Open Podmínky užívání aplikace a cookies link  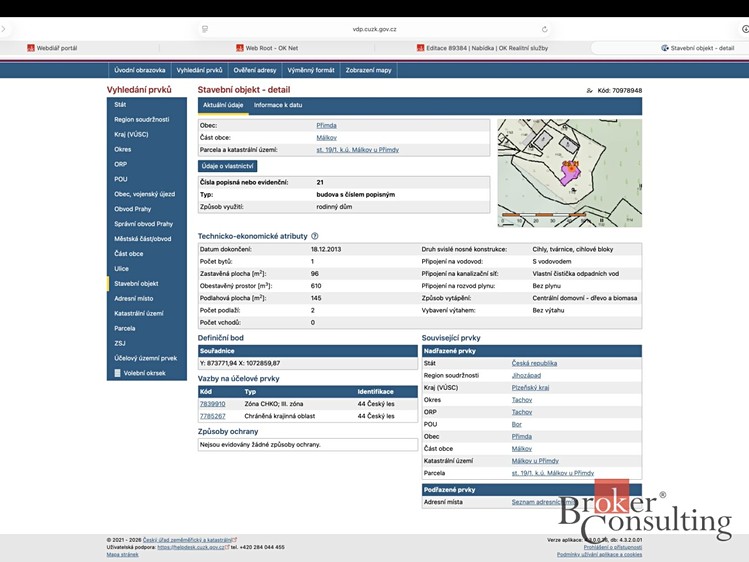click(599, 554)
